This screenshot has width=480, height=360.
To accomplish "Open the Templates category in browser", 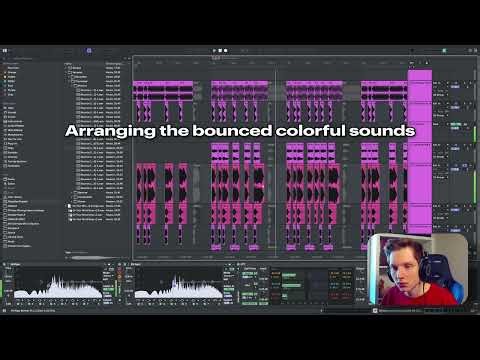I will [x=13, y=166].
